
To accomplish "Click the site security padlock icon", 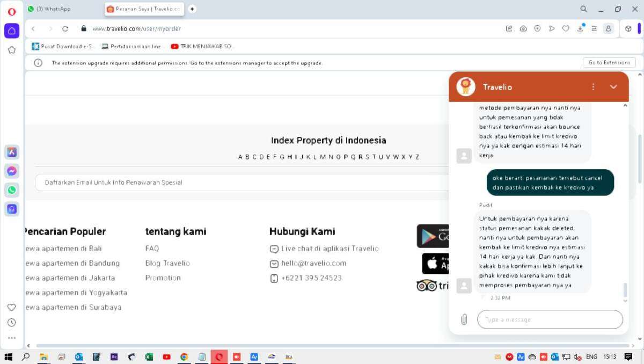I will point(84,28).
